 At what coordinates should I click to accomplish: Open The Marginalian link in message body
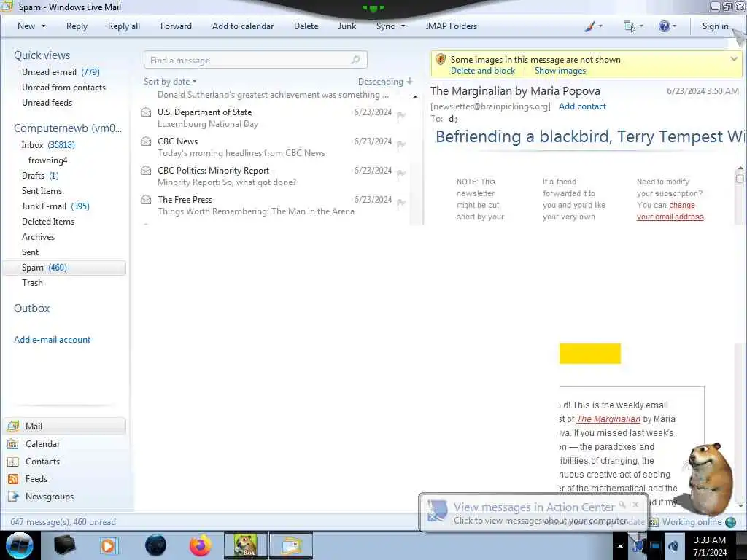pyautogui.click(x=608, y=419)
